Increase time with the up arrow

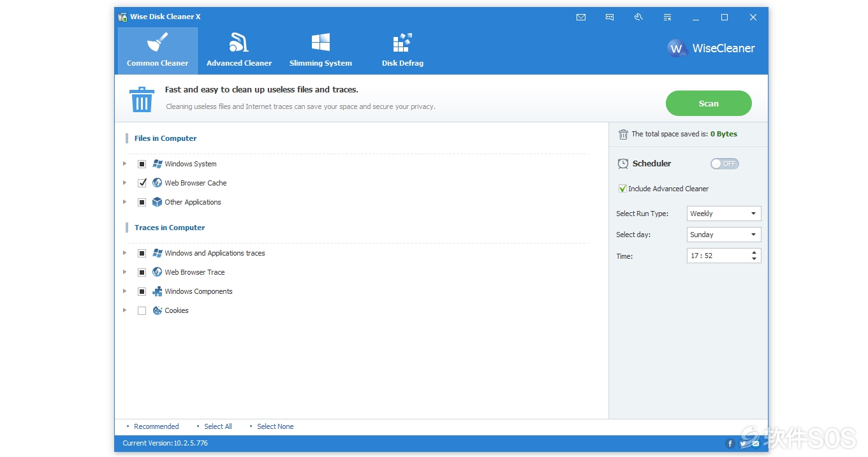coord(754,252)
